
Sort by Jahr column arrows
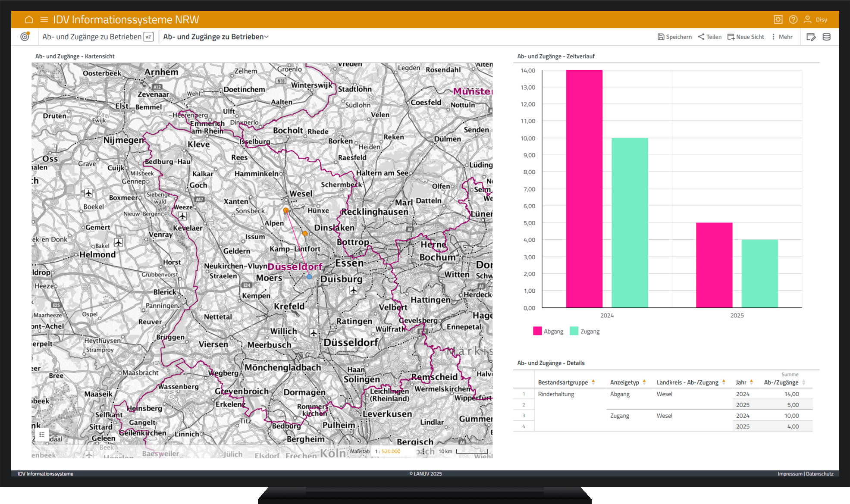pyautogui.click(x=751, y=382)
